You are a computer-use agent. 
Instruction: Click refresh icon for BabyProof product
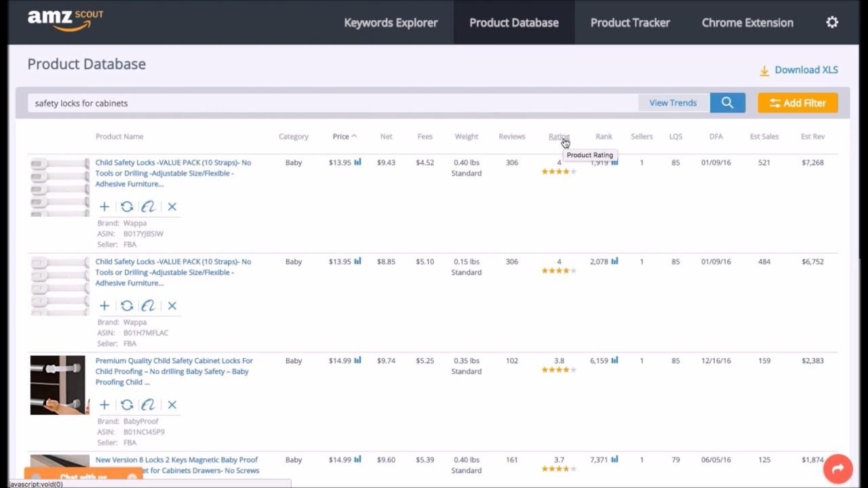click(x=127, y=405)
